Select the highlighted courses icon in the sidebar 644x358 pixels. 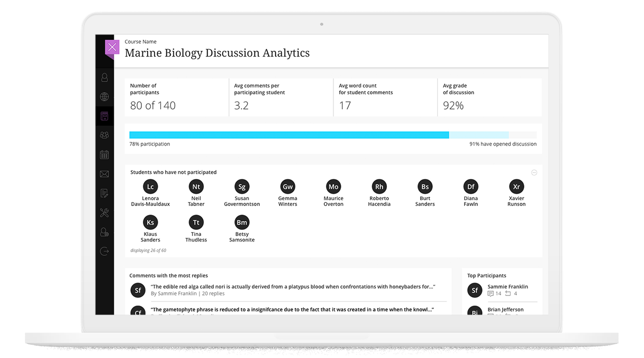[104, 116]
